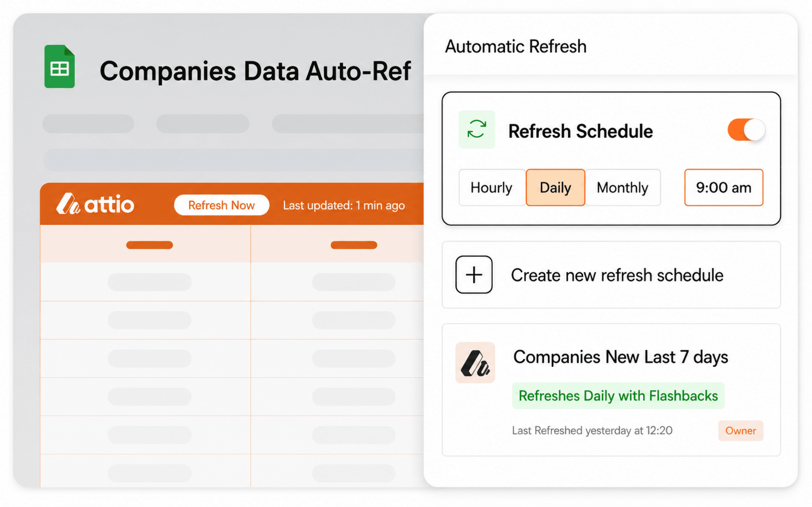812x507 pixels.
Task: Select the Hourly frequency option
Action: click(492, 187)
